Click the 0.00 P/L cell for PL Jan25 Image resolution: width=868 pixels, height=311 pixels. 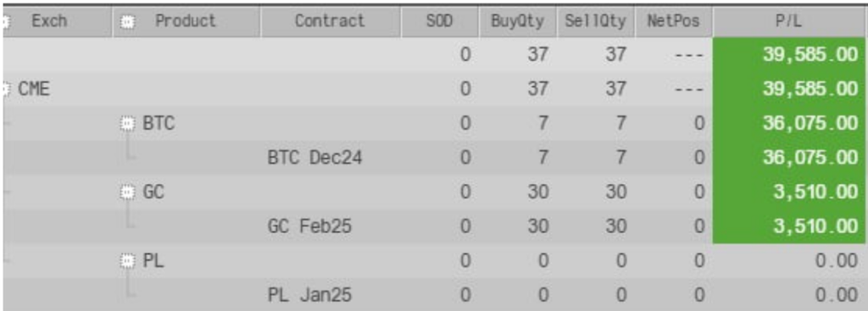[x=790, y=295]
